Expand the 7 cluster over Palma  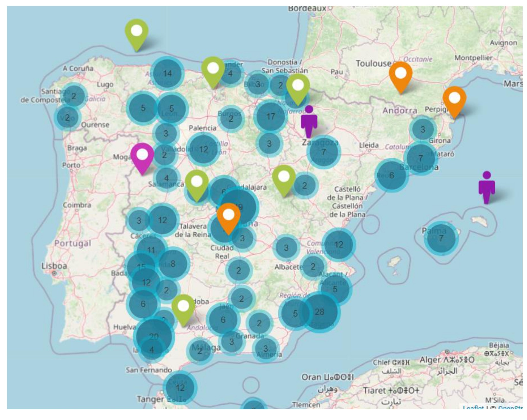pyautogui.click(x=441, y=238)
